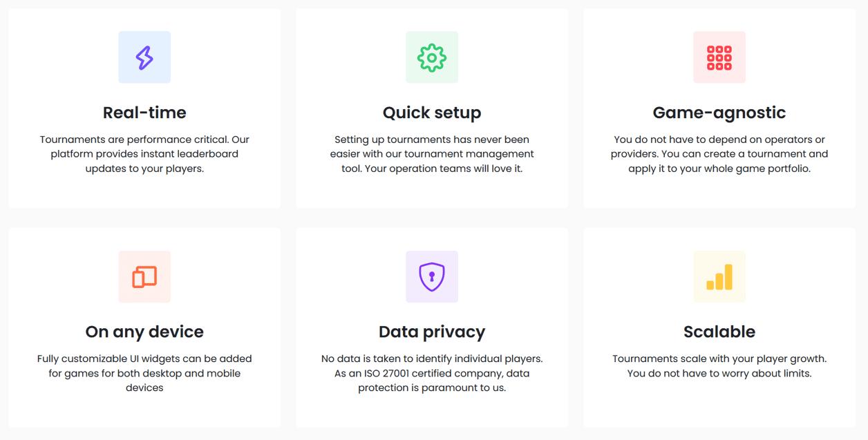Click the orange devices icon
Screen dimensions: 868x440
(x=144, y=277)
